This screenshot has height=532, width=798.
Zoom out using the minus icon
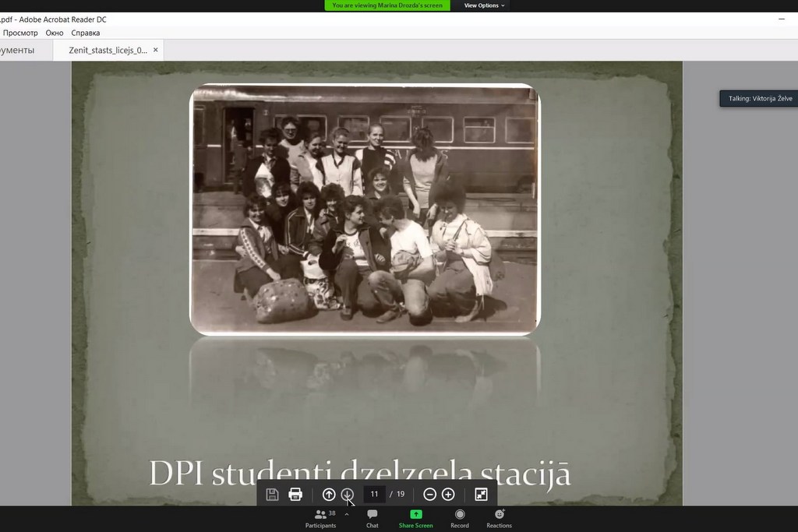[x=429, y=495]
